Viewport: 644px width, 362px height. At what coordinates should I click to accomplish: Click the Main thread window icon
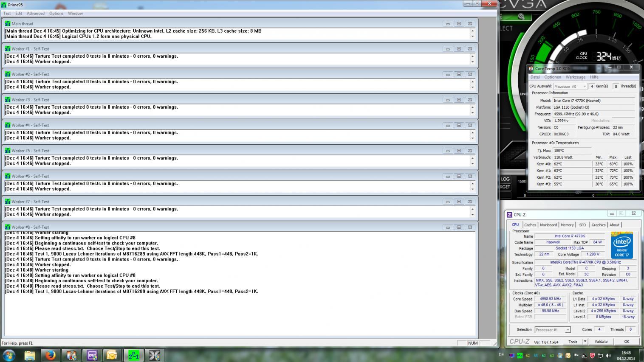coord(8,23)
